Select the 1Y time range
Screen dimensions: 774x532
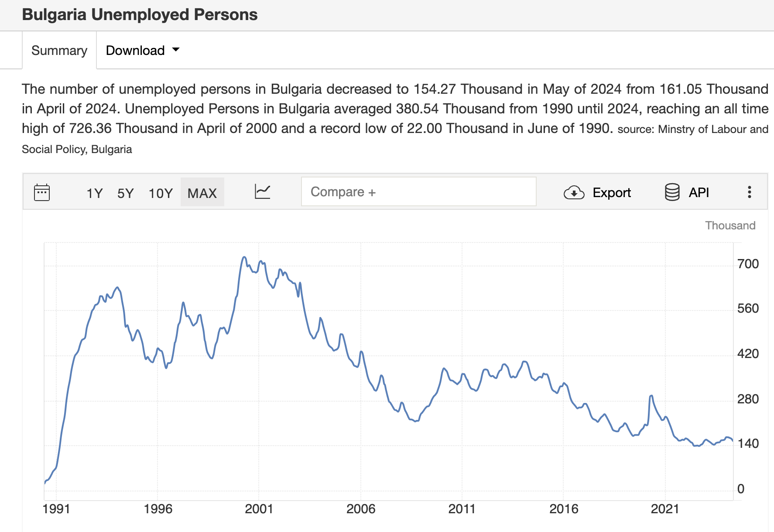click(94, 193)
